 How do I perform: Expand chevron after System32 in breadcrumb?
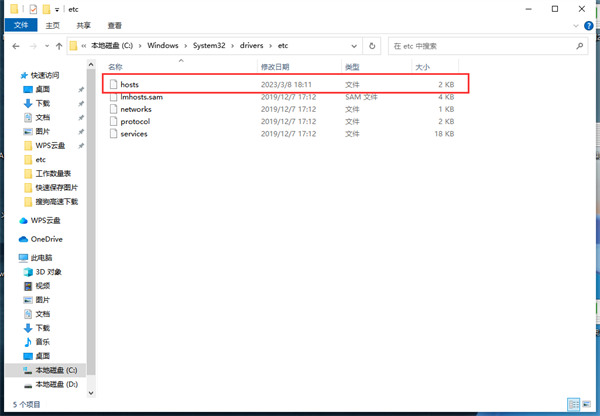click(232, 46)
